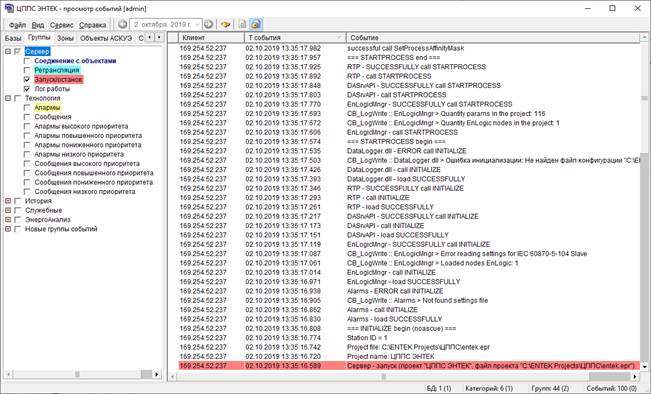Check Алармы высокого приоритета checkbox

[x=27, y=126]
